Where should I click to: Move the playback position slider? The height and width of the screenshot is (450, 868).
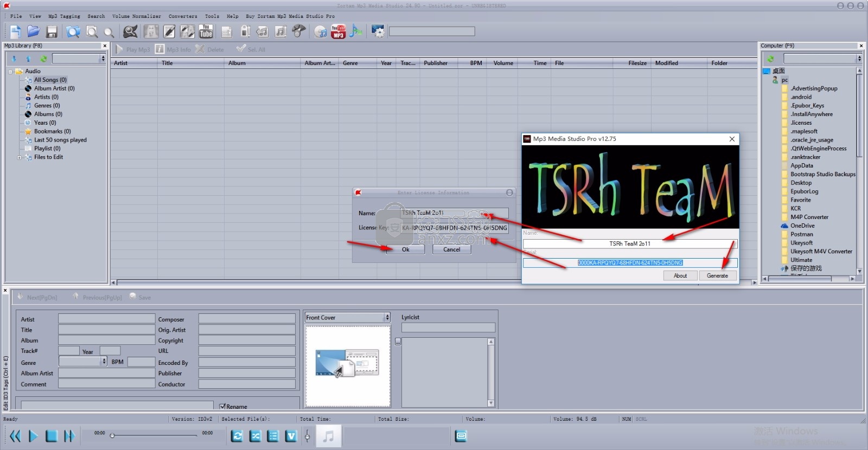coord(112,435)
